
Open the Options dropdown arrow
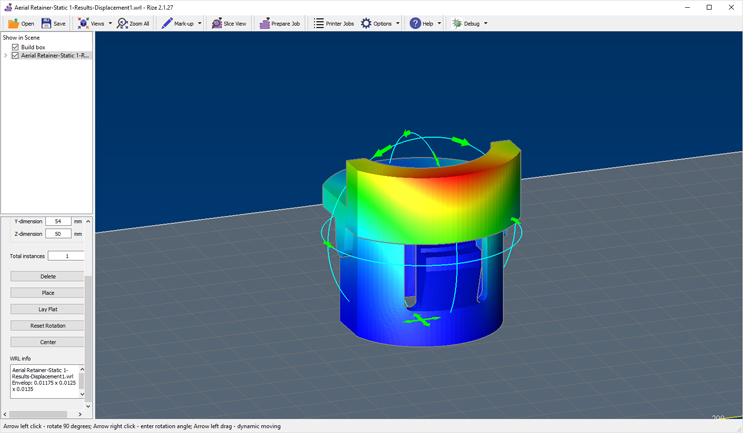(398, 23)
